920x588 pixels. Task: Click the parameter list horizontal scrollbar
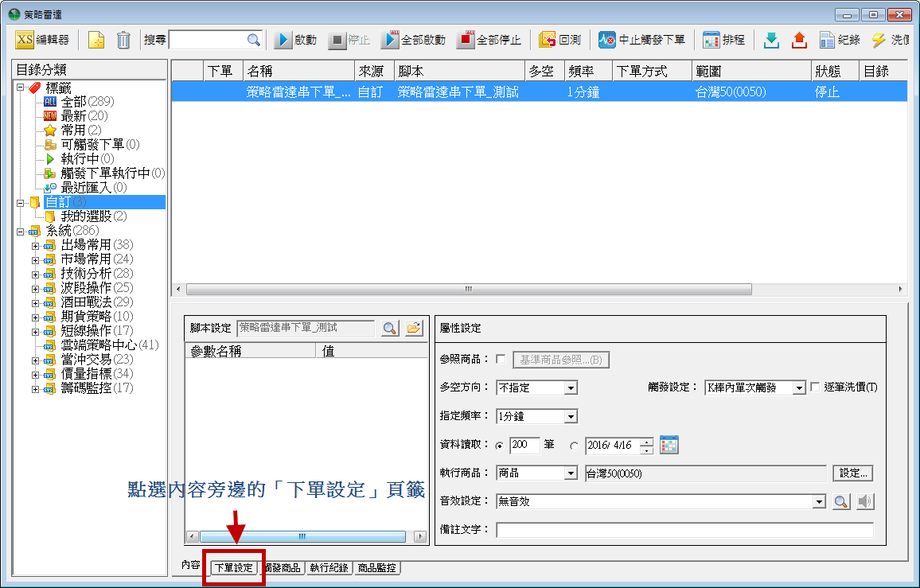[302, 536]
